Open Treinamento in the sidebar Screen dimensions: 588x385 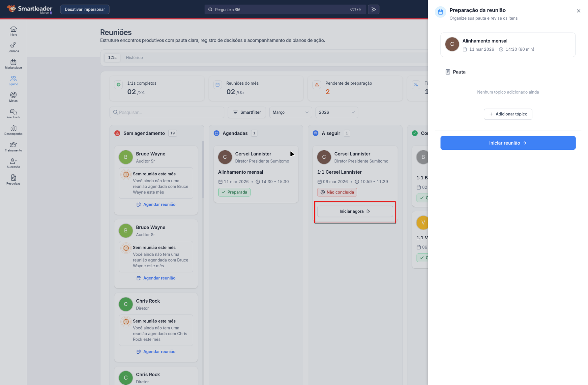[13, 147]
